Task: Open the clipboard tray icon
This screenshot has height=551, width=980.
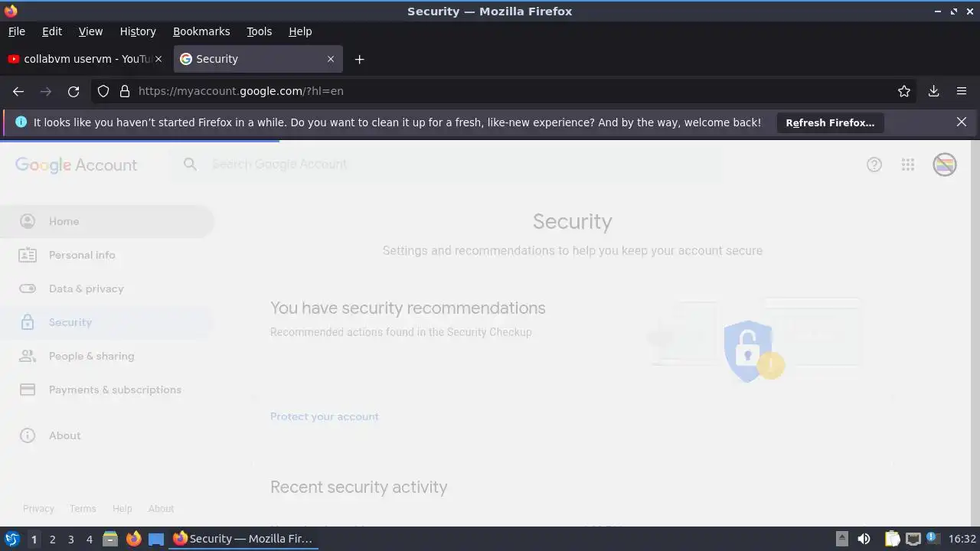Action: pos(892,539)
